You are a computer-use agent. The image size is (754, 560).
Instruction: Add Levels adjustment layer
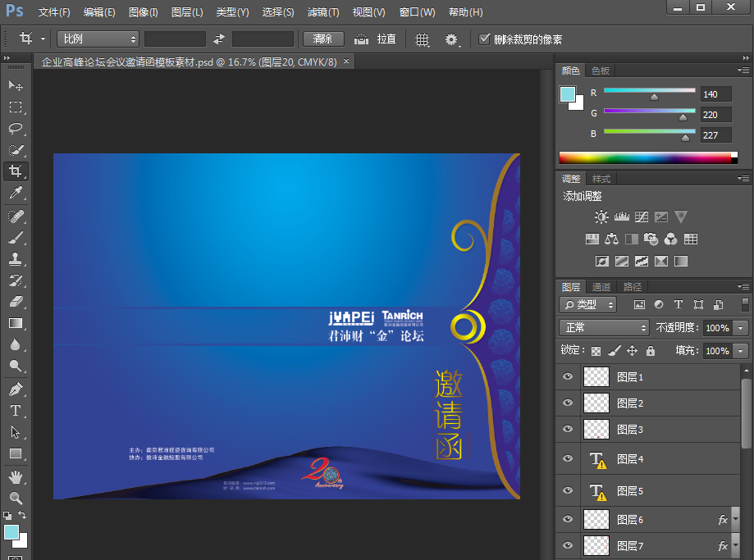(x=621, y=216)
